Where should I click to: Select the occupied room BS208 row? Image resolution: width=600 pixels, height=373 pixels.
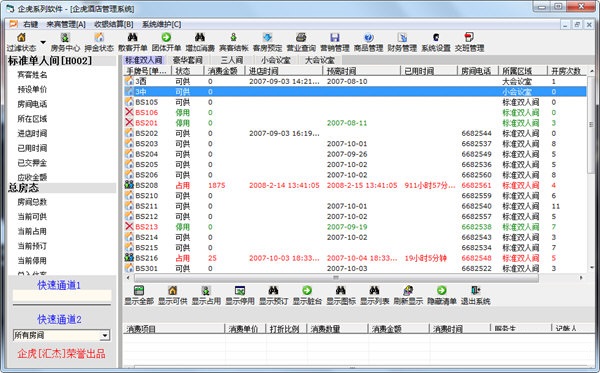[355, 185]
